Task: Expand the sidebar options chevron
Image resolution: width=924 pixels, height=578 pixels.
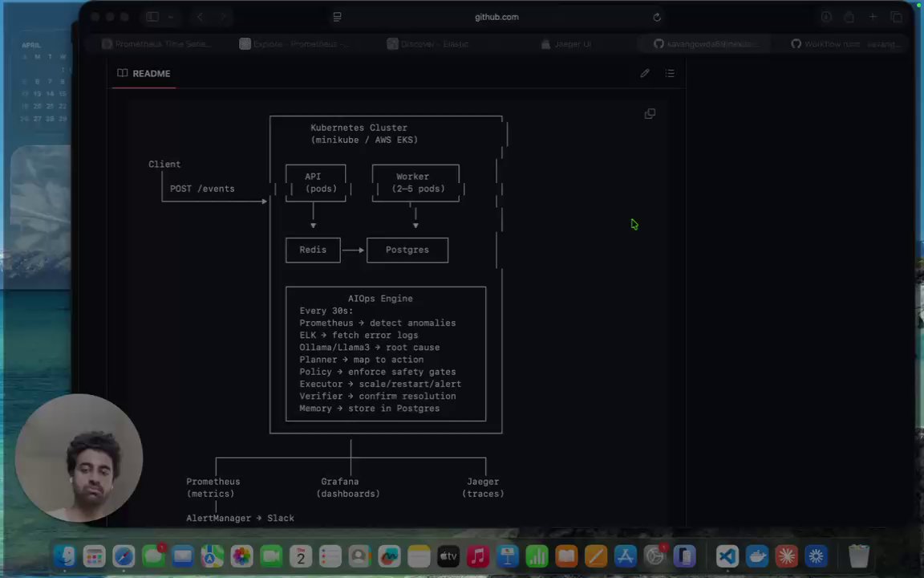Action: click(170, 17)
